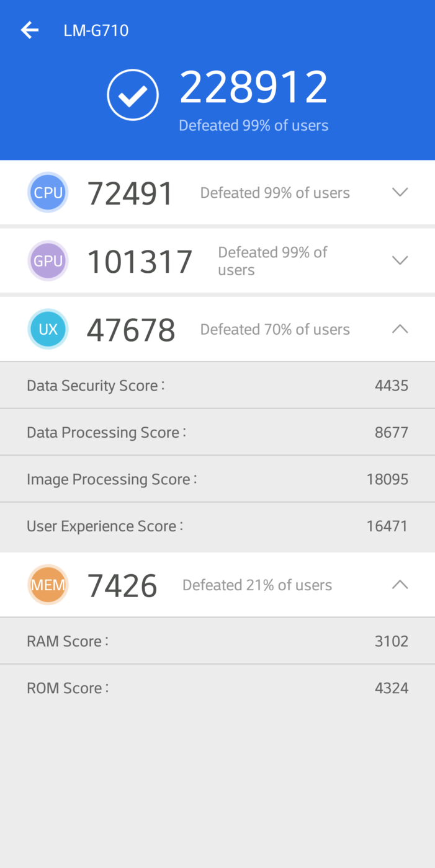Select the Data Security Score row

[x=217, y=386]
